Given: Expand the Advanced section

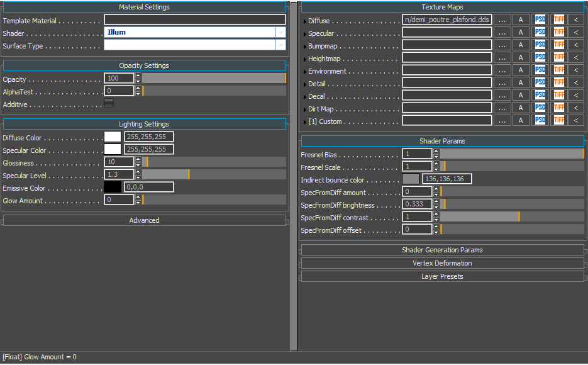Looking at the screenshot, I should click(x=144, y=219).
